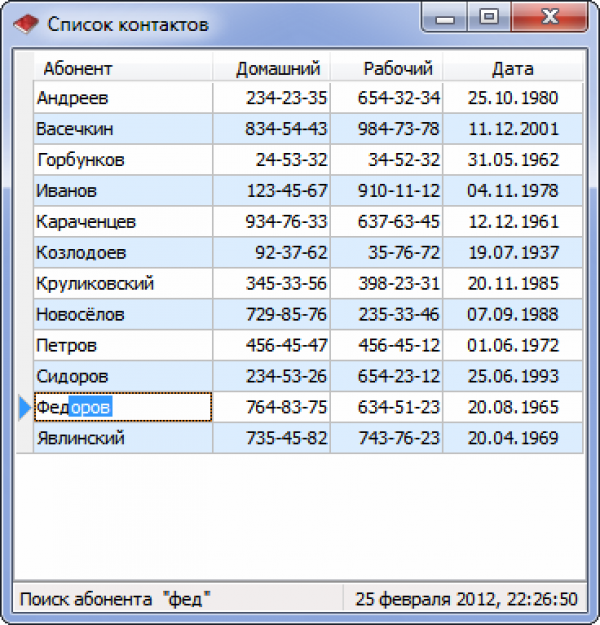Click the date 20.11.1985
Screen dimensions: 600x625
pyautogui.click(x=513, y=283)
